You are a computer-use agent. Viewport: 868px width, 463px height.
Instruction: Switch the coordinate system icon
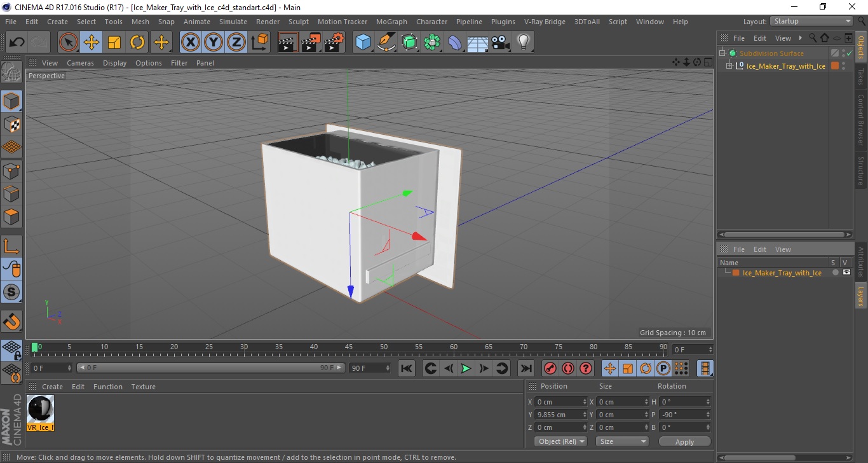[259, 43]
